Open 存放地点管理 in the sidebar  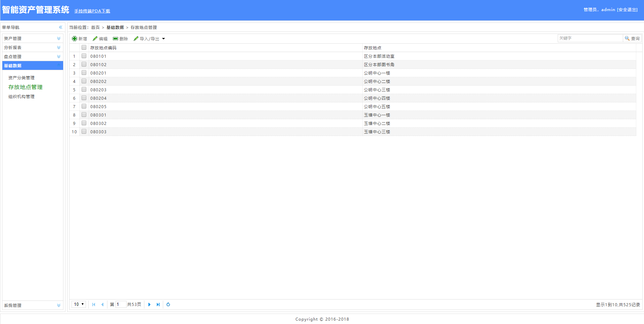(26, 87)
